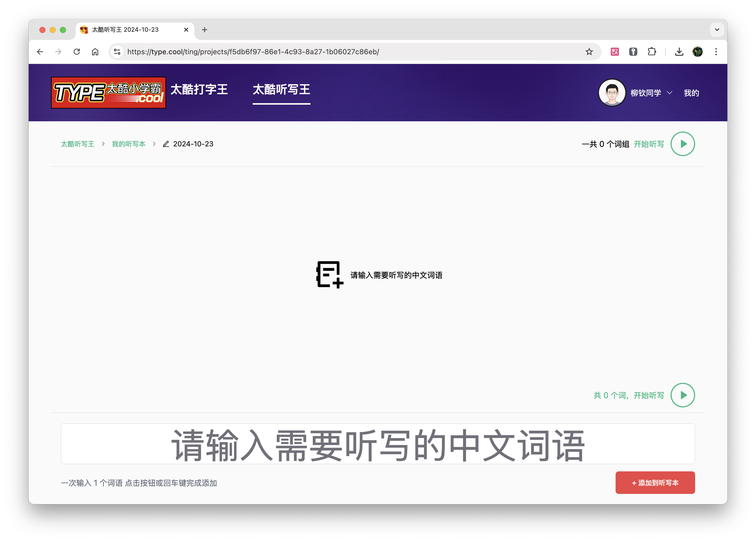Viewport: 756px width, 542px height.
Task: Click the user avatar picture
Action: point(612,93)
